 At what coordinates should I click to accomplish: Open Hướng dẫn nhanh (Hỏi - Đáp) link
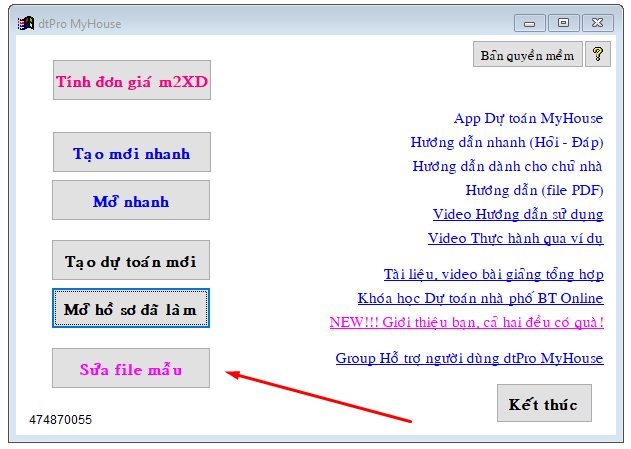click(x=506, y=142)
